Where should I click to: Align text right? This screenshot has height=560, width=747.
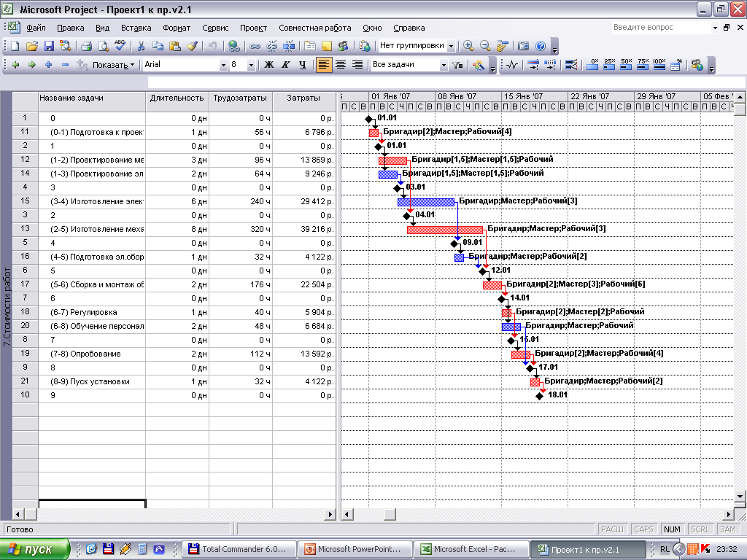click(357, 65)
